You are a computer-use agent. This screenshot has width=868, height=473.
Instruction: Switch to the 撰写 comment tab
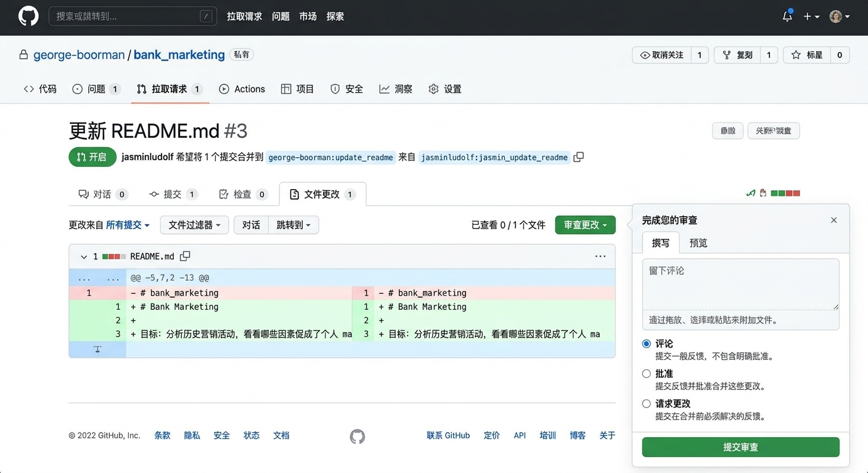pos(661,243)
